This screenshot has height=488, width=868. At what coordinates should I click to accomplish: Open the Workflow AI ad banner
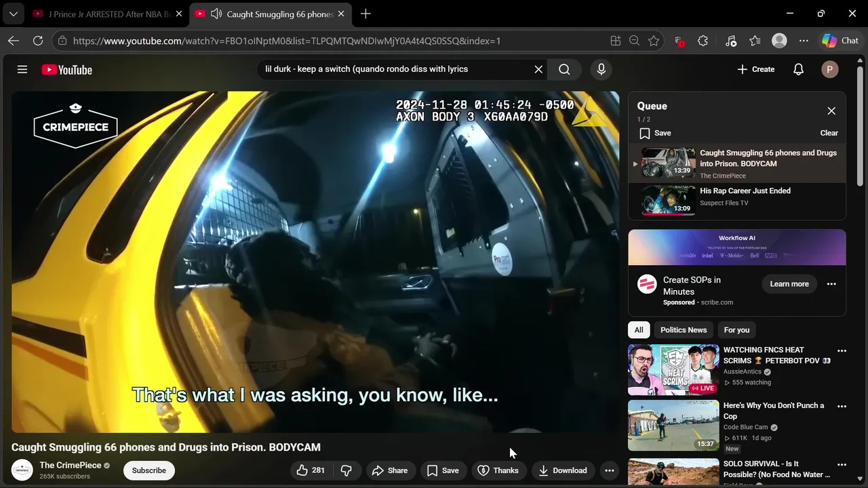pyautogui.click(x=737, y=247)
